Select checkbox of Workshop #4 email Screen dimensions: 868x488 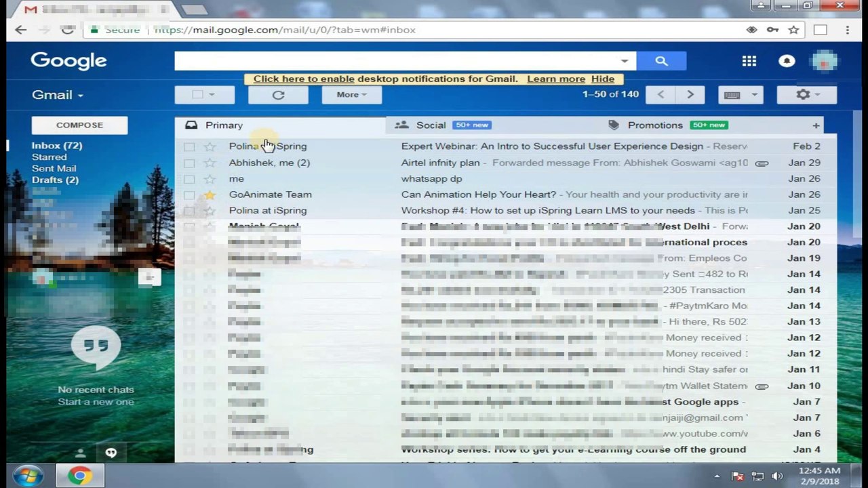189,211
